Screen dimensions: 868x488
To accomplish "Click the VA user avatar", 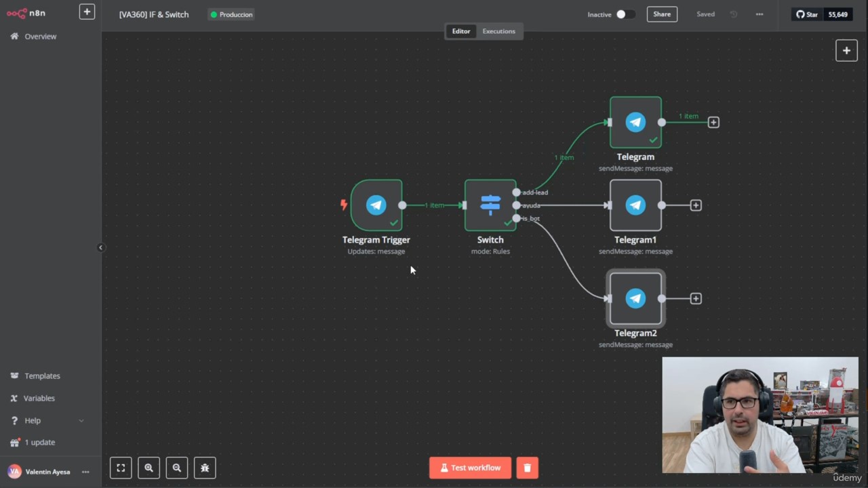I will click(14, 472).
